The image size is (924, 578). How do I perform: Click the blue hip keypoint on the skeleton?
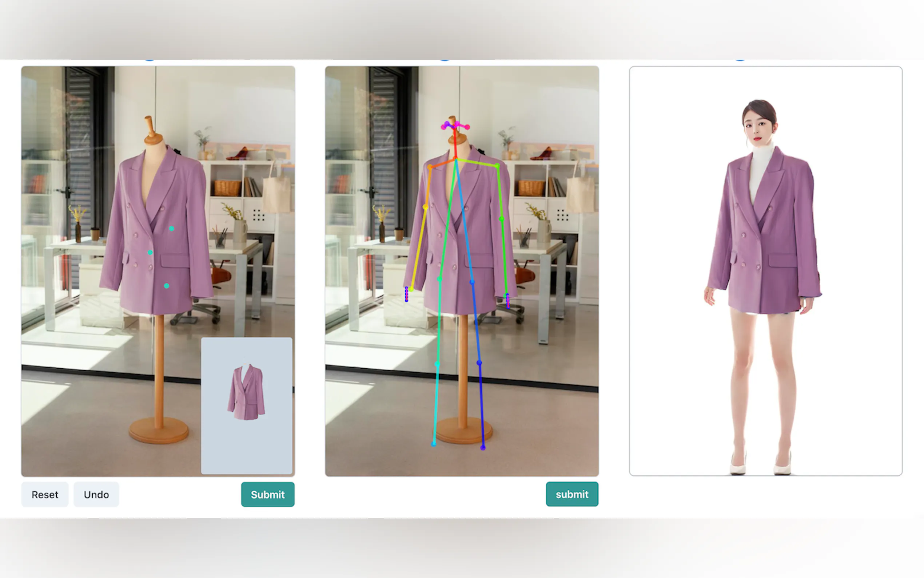pyautogui.click(x=472, y=282)
